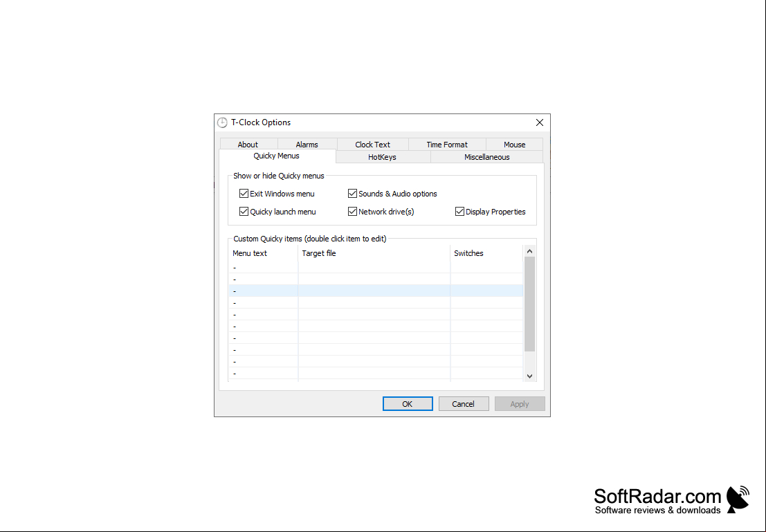
Task: Click the Apply button
Action: tap(520, 404)
